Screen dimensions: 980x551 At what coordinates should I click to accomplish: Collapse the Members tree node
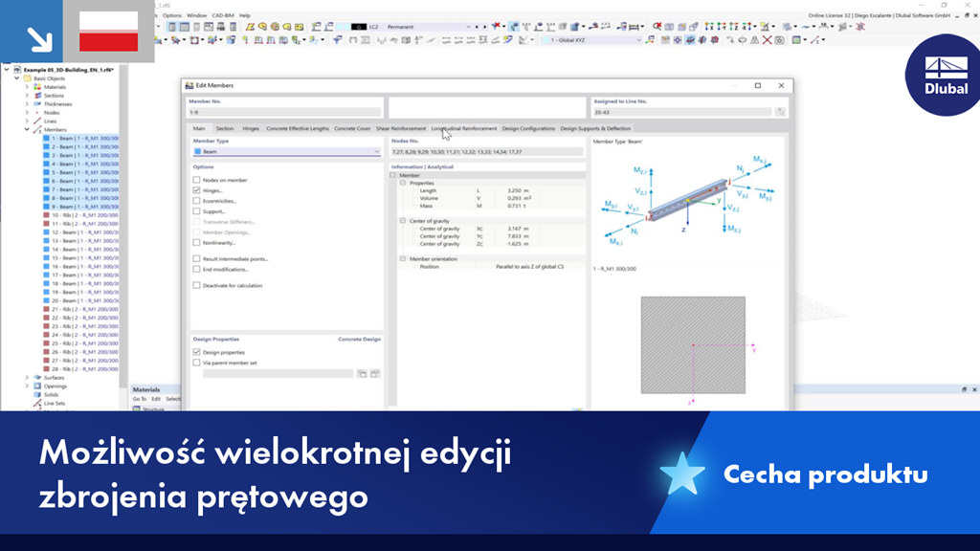[27, 129]
